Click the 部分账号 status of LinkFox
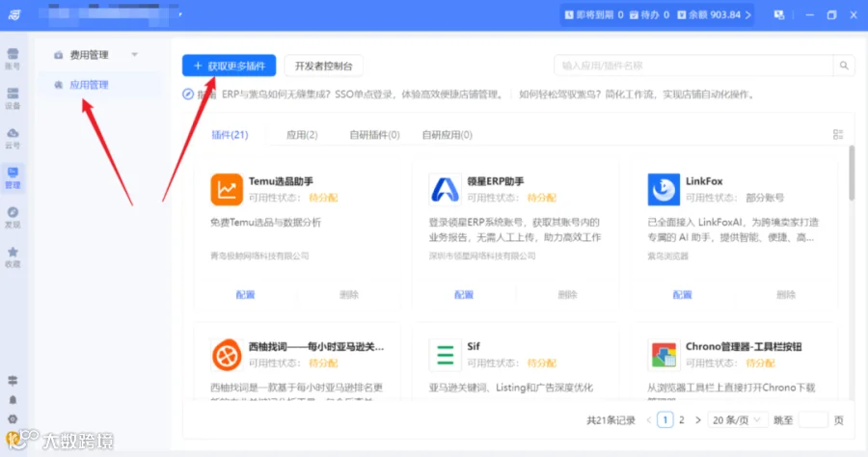The width and height of the screenshot is (868, 457). pos(765,198)
